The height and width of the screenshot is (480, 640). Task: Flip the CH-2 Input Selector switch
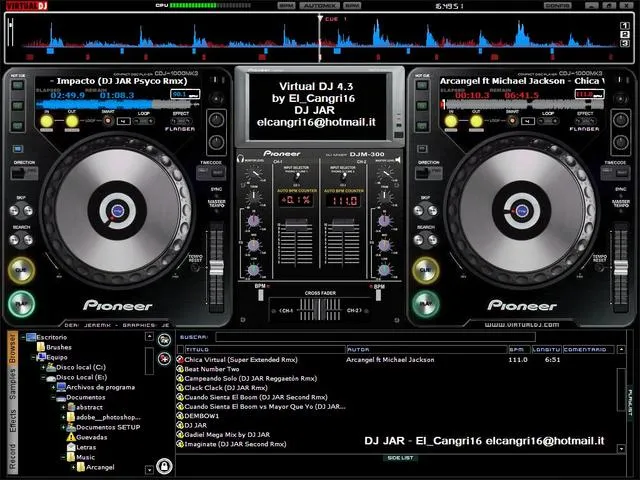click(x=344, y=177)
